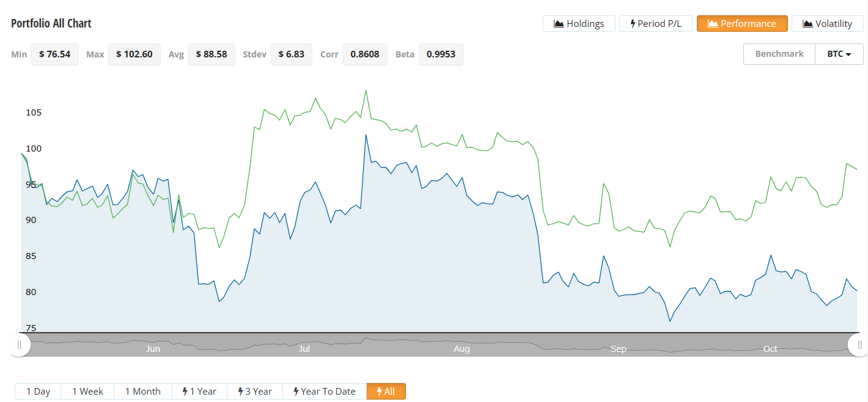Select the Performance chart view
This screenshot has height=402, width=868.
point(742,24)
